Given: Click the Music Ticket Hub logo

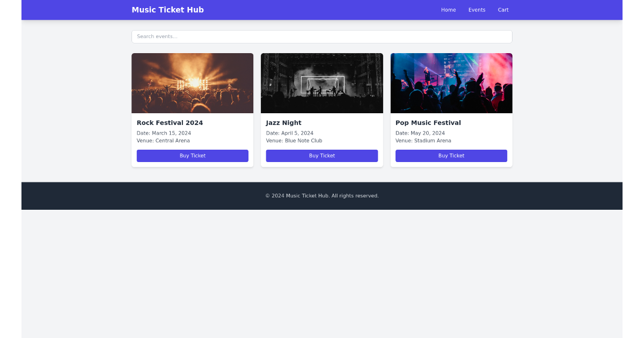Looking at the screenshot, I should [x=167, y=10].
